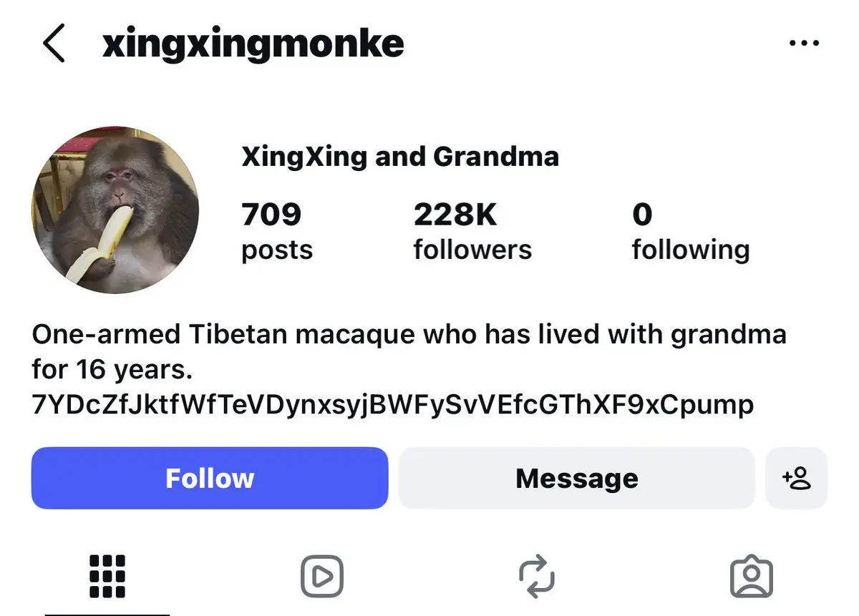Tap the 709 posts count

pos(272,214)
